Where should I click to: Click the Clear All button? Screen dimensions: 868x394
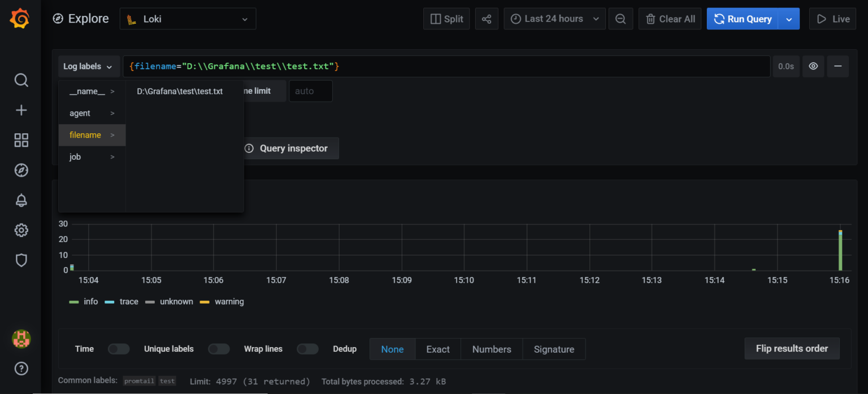pyautogui.click(x=670, y=19)
